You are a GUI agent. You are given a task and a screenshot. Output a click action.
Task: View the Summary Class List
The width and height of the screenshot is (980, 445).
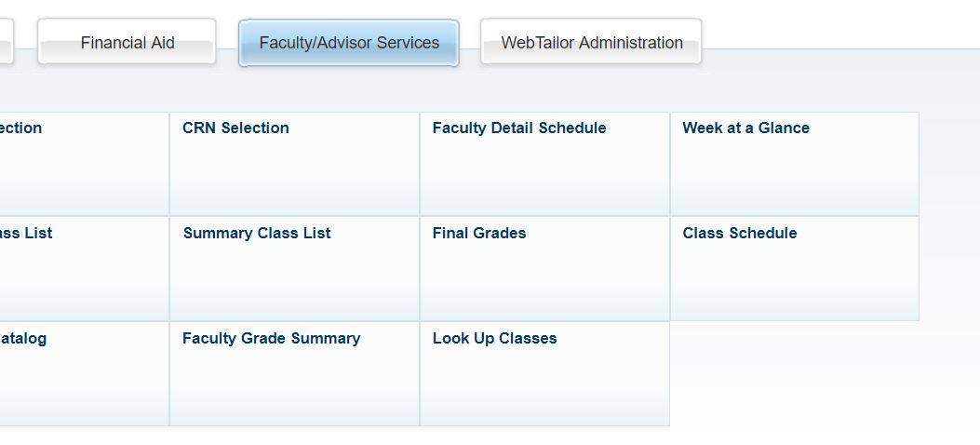tap(257, 234)
